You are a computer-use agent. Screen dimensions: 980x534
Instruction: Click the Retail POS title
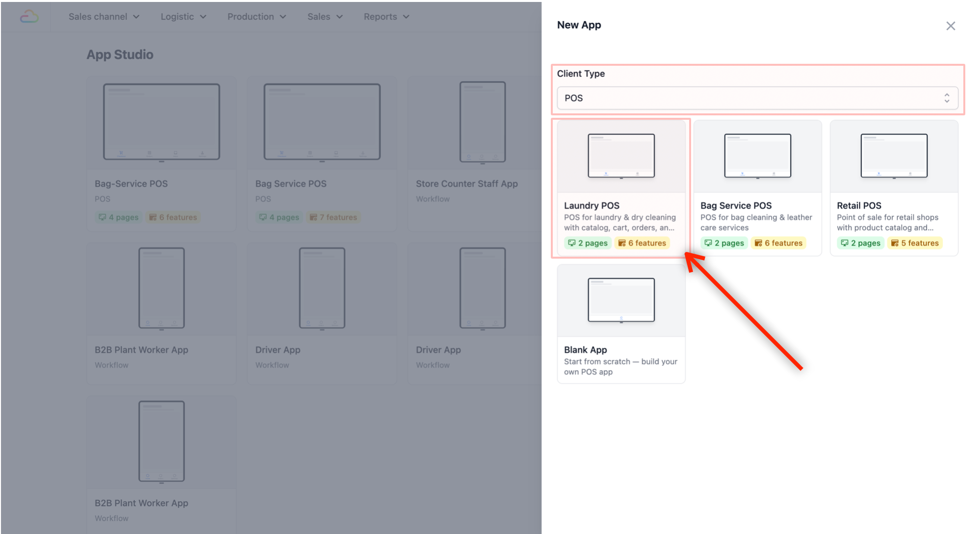pos(859,206)
